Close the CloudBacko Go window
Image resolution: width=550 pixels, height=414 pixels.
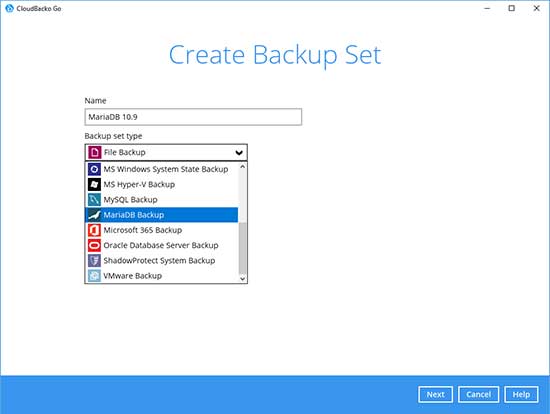[536, 8]
